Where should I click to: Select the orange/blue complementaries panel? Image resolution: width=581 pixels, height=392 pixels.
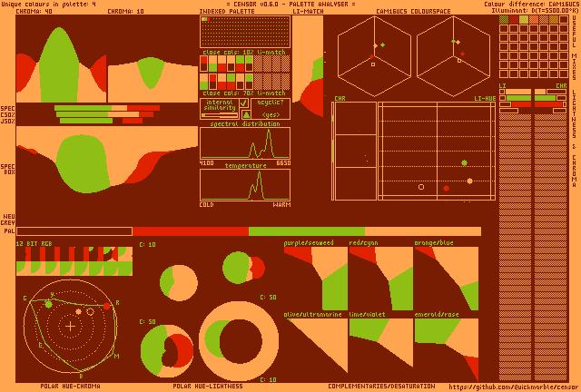click(446, 279)
